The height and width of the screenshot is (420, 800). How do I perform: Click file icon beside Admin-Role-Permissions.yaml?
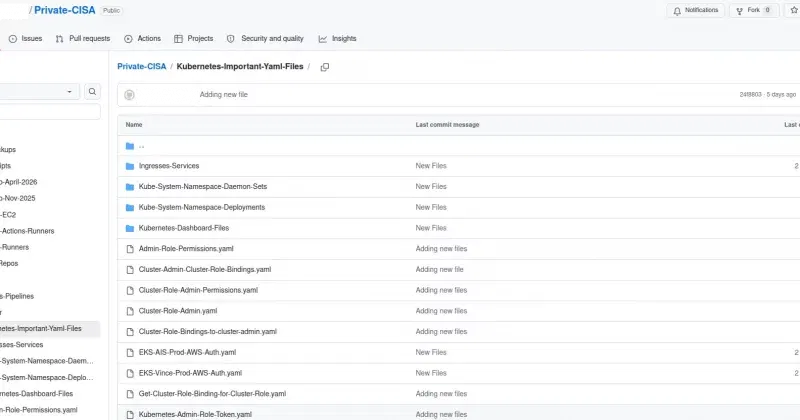point(130,249)
